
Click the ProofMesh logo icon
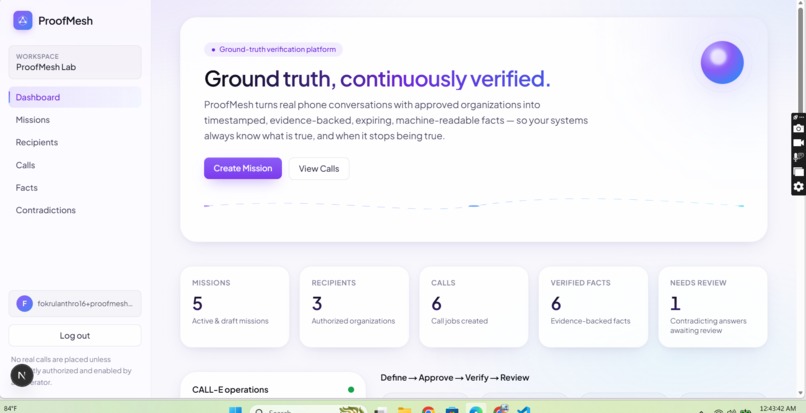(23, 21)
